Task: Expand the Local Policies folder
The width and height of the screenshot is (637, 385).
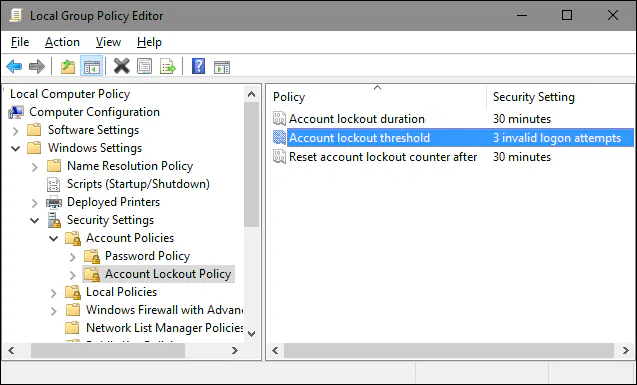Action: tap(54, 292)
